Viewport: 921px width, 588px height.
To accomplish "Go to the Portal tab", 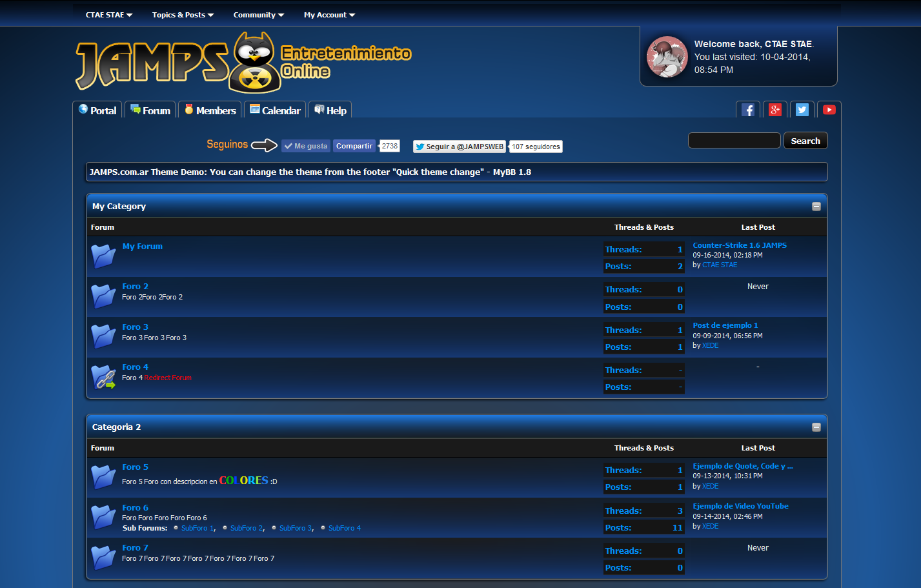I will [97, 110].
